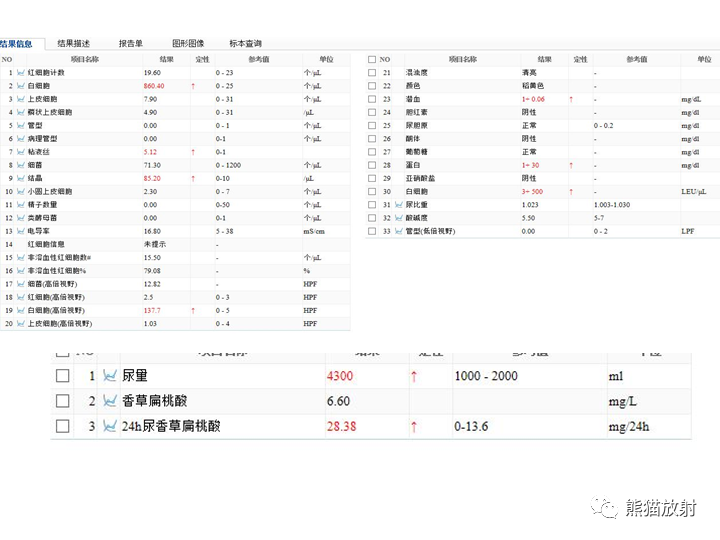Check the box for row 25 尿胆原
The width and height of the screenshot is (720, 540).
372,125
